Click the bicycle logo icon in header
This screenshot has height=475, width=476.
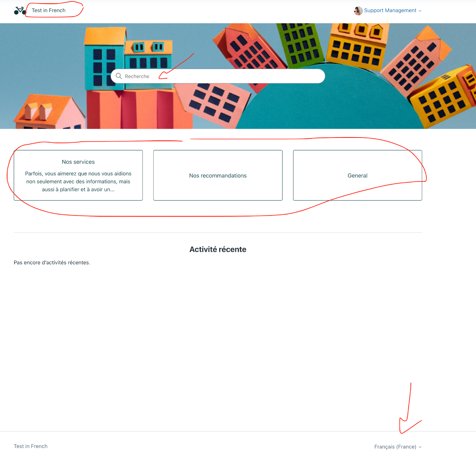(20, 11)
